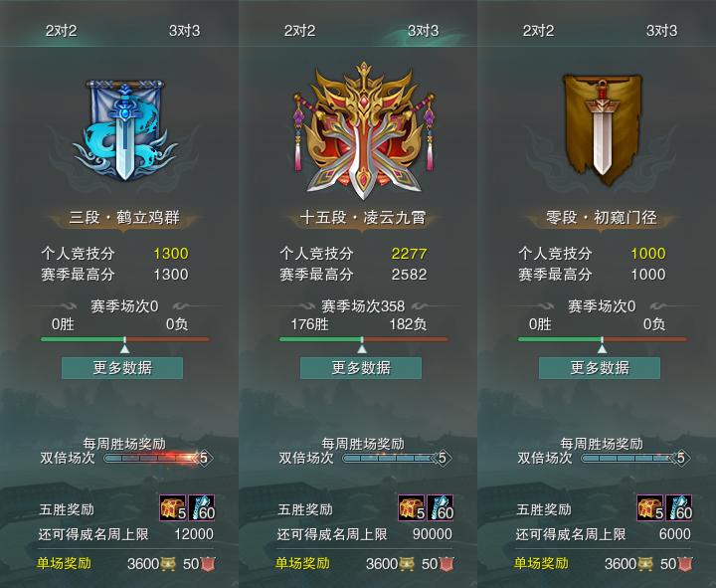Viewport: 716px width, 588px height.
Task: Click red shield icon beside 50 in right panel
Action: coord(685,564)
